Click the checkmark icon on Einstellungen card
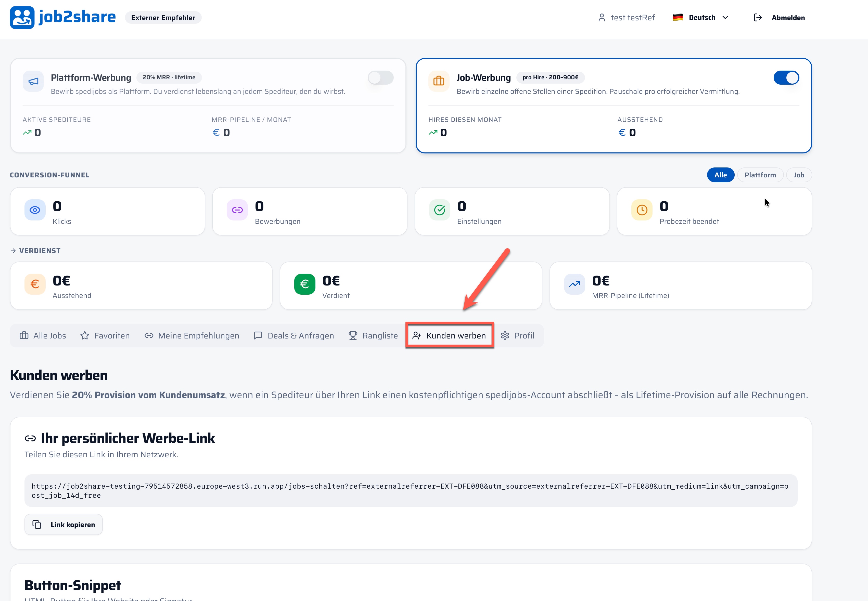Image resolution: width=868 pixels, height=601 pixels. (440, 210)
